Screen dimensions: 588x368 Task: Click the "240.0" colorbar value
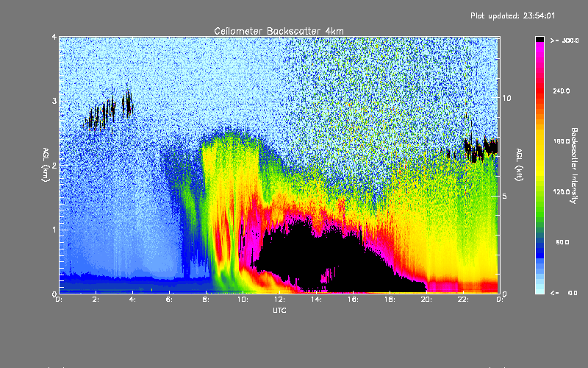click(x=562, y=91)
